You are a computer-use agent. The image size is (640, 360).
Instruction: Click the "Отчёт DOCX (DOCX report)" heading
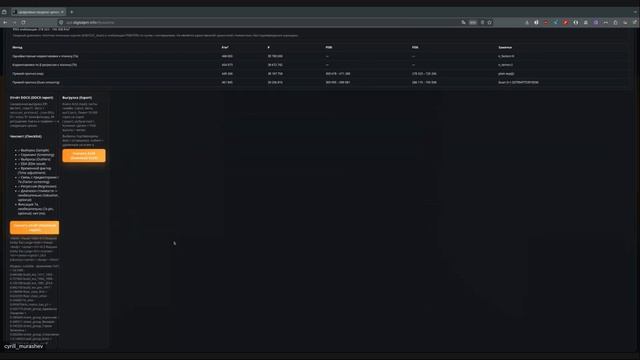pyautogui.click(x=31, y=98)
